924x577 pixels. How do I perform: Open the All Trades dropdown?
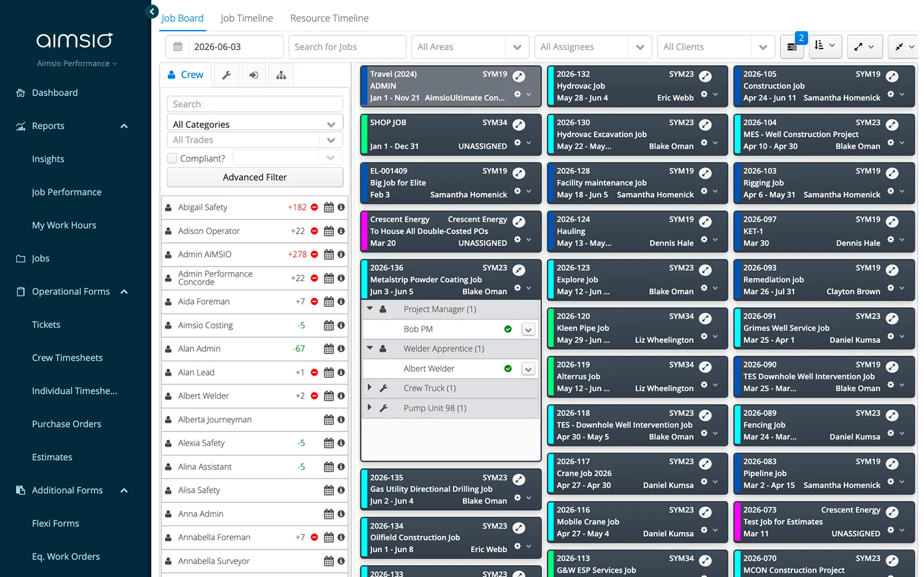(x=255, y=140)
